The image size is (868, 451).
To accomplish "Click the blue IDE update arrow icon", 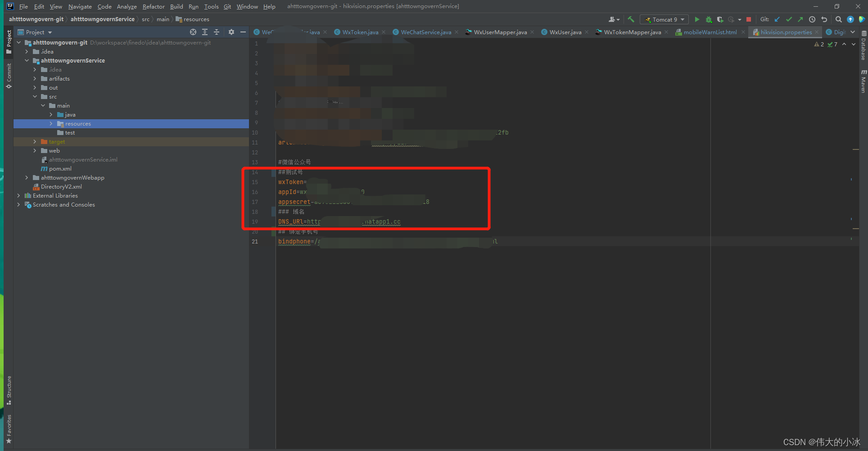I will pyautogui.click(x=850, y=19).
